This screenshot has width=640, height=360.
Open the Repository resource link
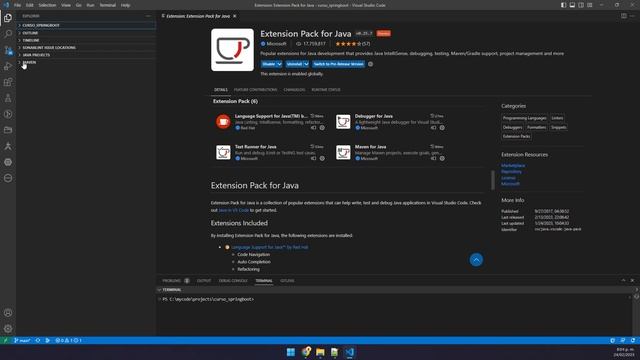(511, 172)
